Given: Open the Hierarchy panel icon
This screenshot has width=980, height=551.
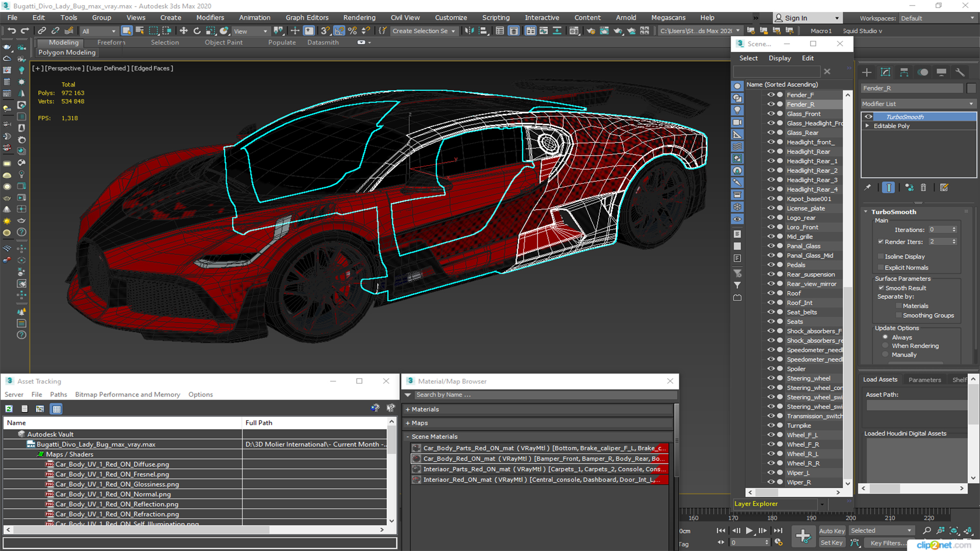Looking at the screenshot, I should click(x=904, y=72).
